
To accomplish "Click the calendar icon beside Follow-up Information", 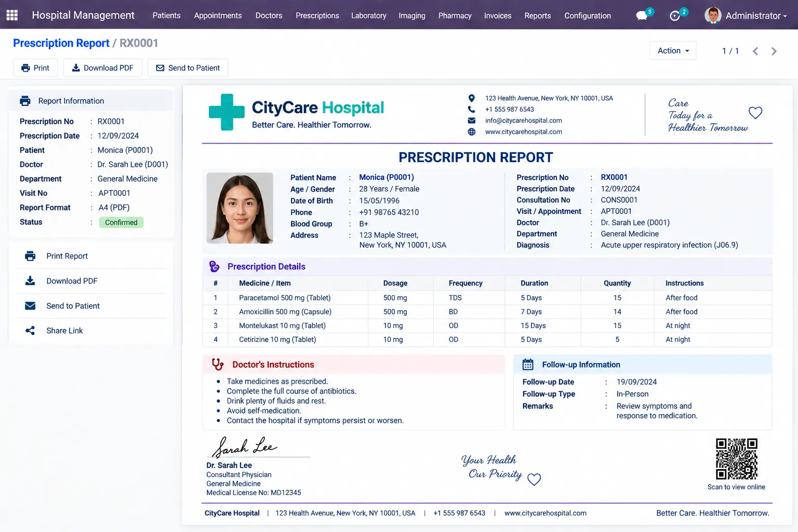I will click(x=528, y=365).
